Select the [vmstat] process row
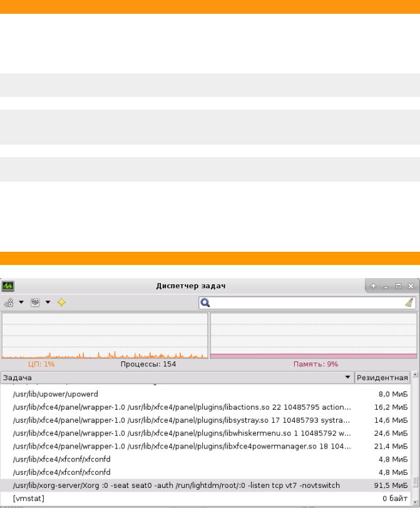 (205, 498)
